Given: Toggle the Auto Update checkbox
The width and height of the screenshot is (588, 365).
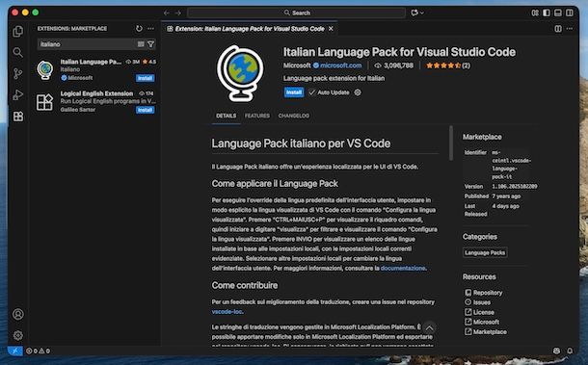Looking at the screenshot, I should [312, 92].
